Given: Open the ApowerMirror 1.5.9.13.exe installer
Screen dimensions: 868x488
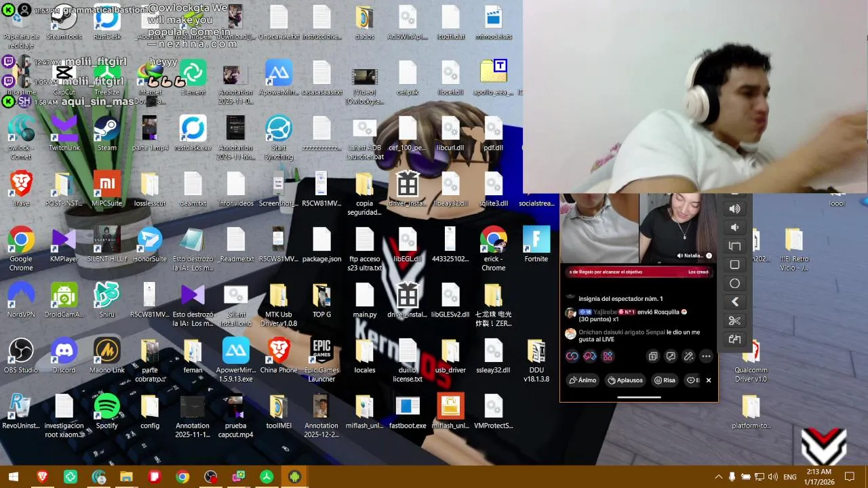Looking at the screenshot, I should (x=235, y=360).
